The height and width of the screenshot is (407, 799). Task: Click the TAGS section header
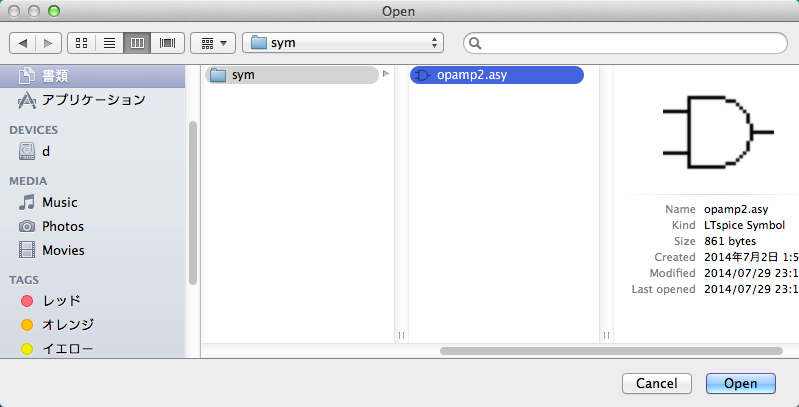pos(24,280)
